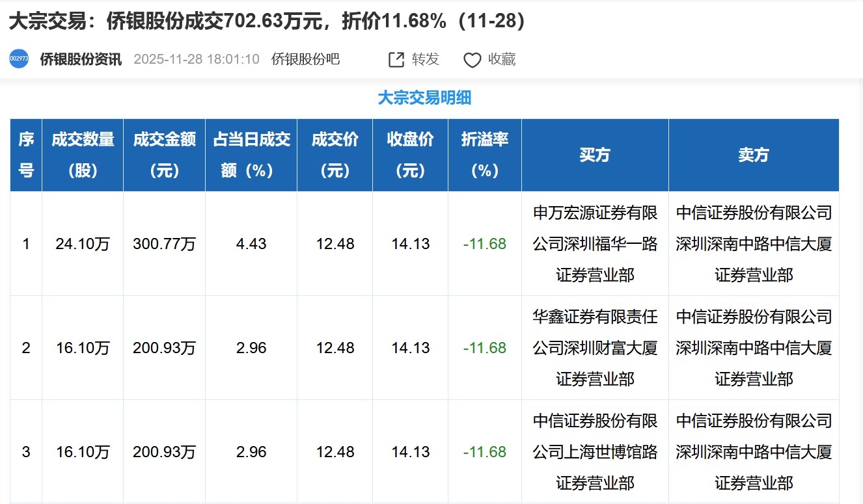The height and width of the screenshot is (504, 863).
Task: Open the 侨银股份吧 forum link
Action: tap(305, 60)
